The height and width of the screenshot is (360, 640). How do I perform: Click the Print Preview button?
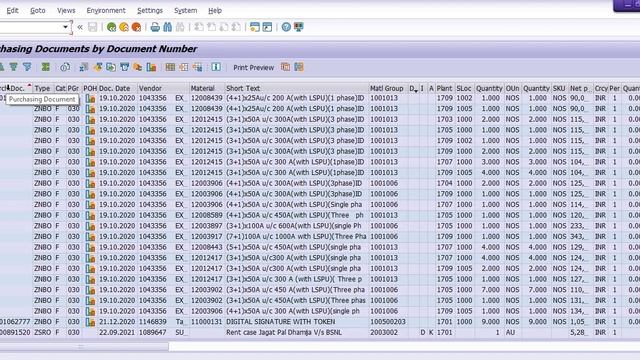point(253,68)
